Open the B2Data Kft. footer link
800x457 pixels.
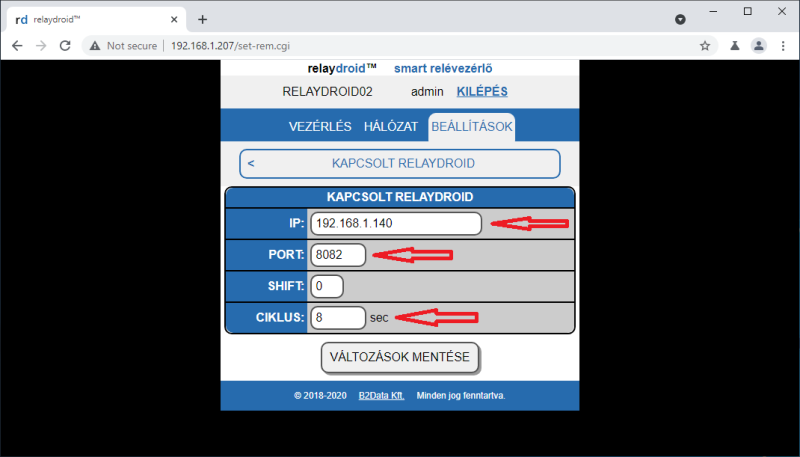382,396
